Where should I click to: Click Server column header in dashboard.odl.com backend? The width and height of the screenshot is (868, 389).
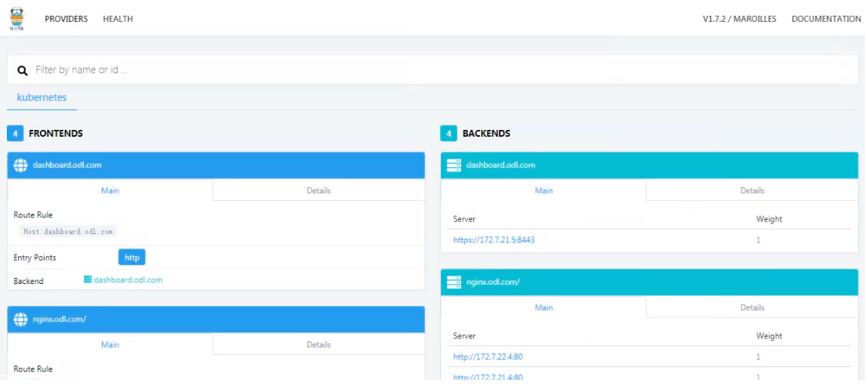click(x=464, y=219)
